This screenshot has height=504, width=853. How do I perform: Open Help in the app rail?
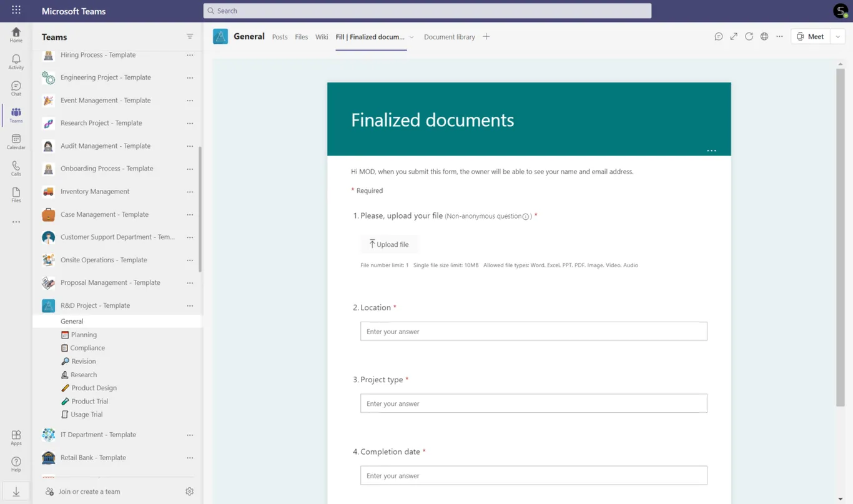point(16,465)
